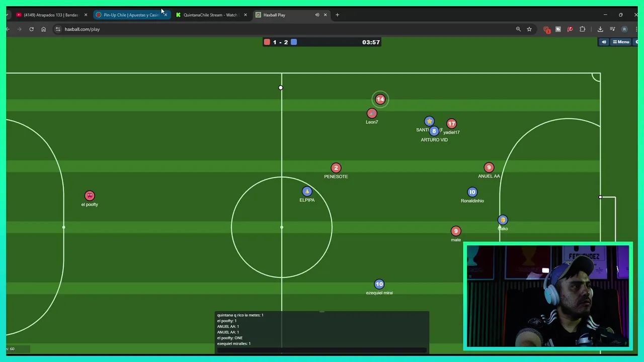Click blue player 8 ARTURO VID
644x362 pixels.
[x=434, y=131]
